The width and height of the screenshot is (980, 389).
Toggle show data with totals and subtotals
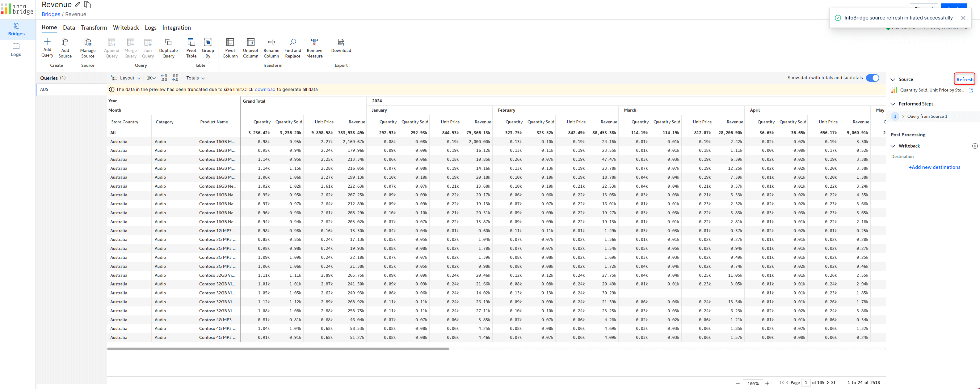point(872,78)
